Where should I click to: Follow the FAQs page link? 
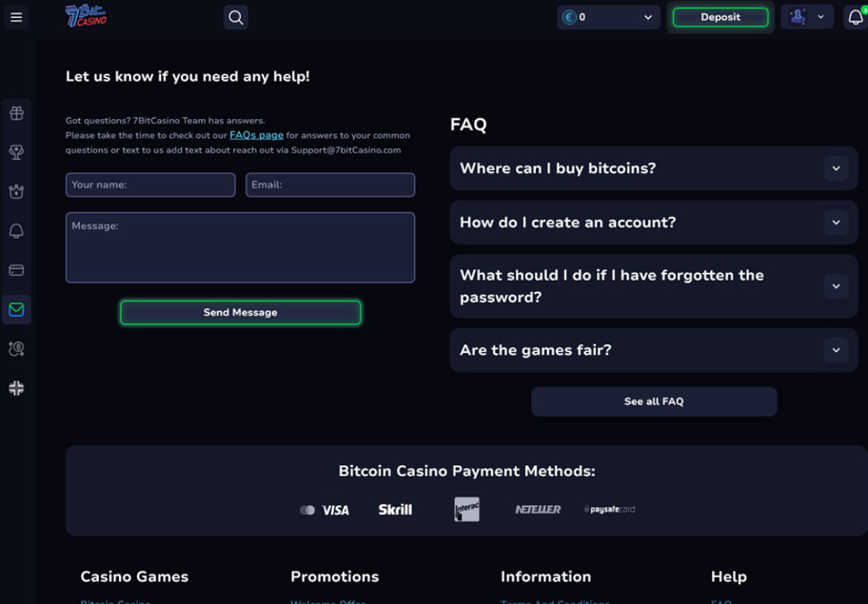click(256, 135)
